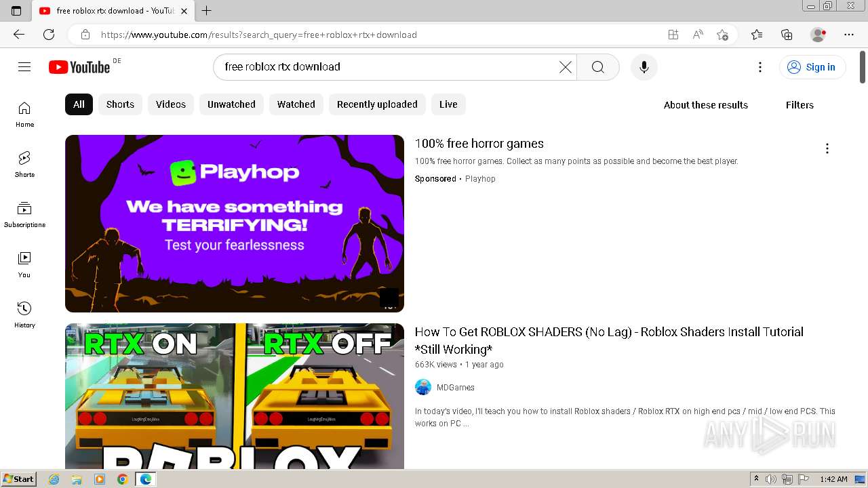Open the browser apps grid icon
This screenshot has width=868, height=488.
673,35
